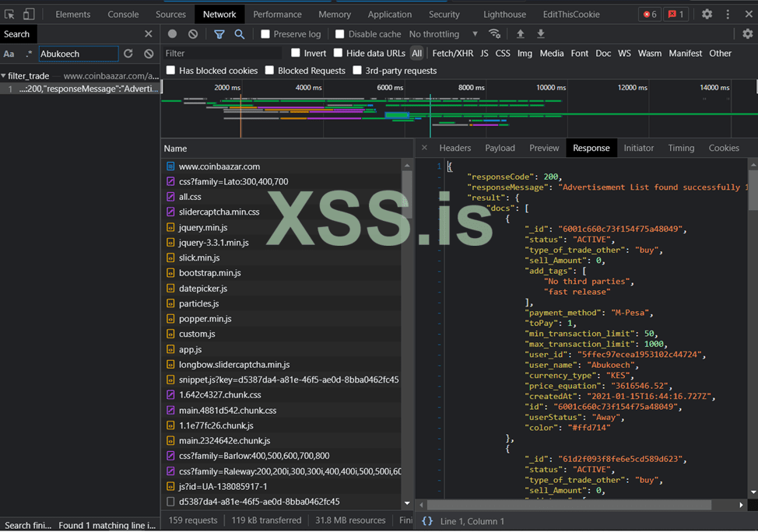Click the clear network log icon

193,34
